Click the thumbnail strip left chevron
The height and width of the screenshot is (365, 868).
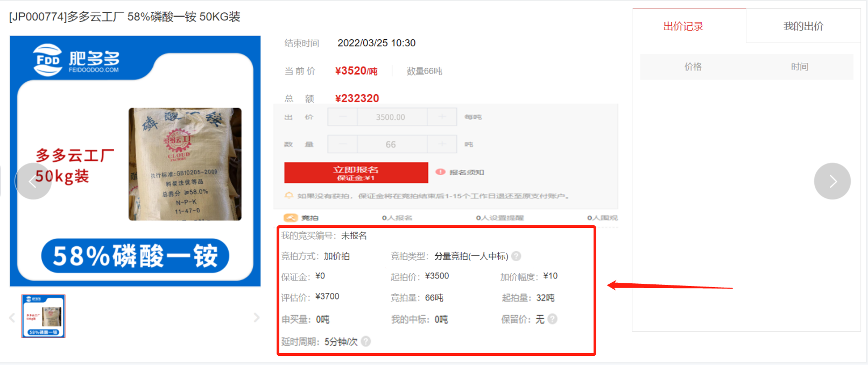tap(12, 318)
